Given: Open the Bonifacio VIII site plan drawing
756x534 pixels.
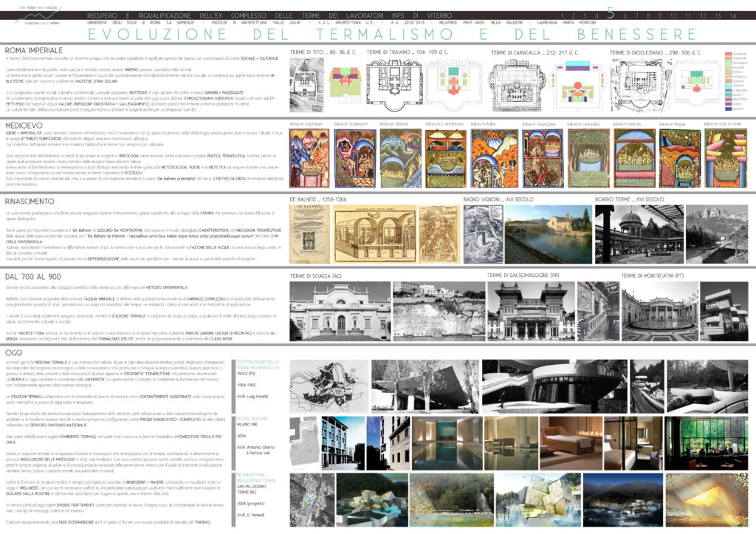Looking at the screenshot, I should click(x=329, y=386).
